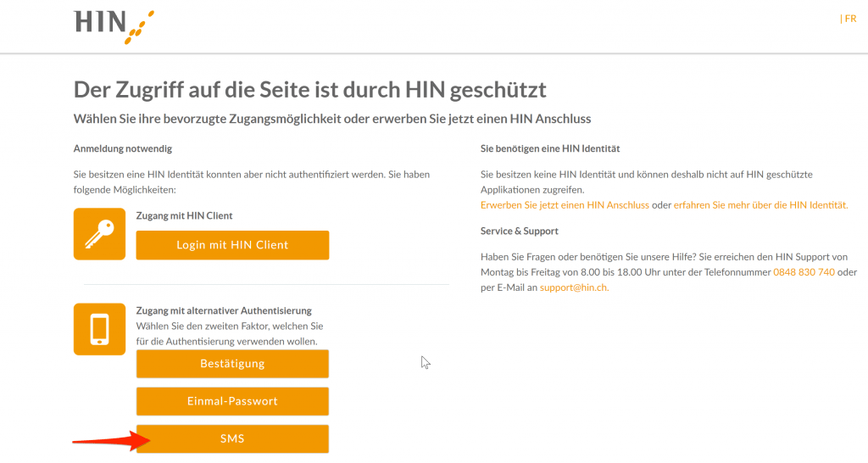Choose SMS authentication button
The height and width of the screenshot is (463, 868).
232,438
